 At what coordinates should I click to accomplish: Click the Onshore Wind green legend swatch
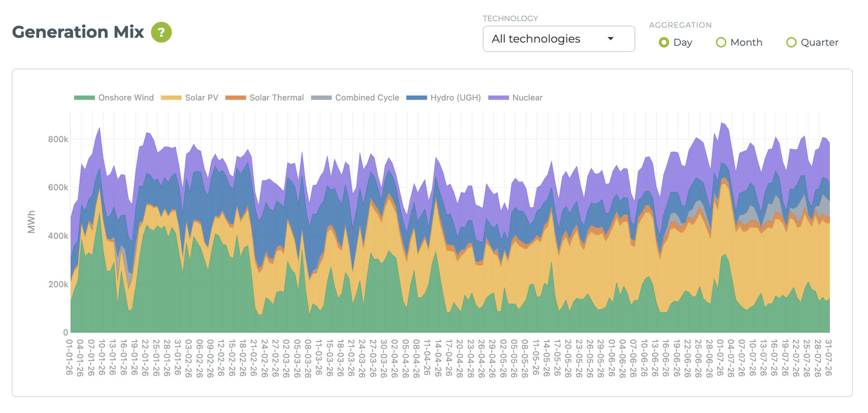click(x=84, y=97)
